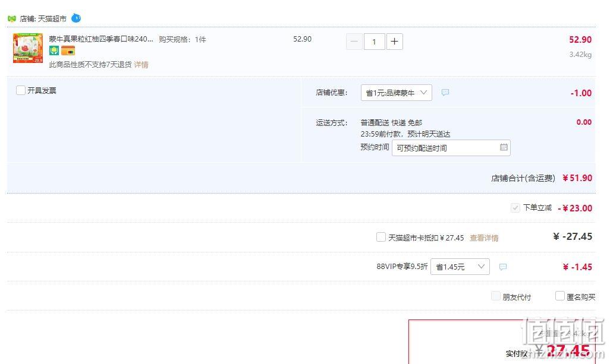Click the 普通配送 快递 免邮 shipping text
610x364 pixels.
pyautogui.click(x=391, y=123)
